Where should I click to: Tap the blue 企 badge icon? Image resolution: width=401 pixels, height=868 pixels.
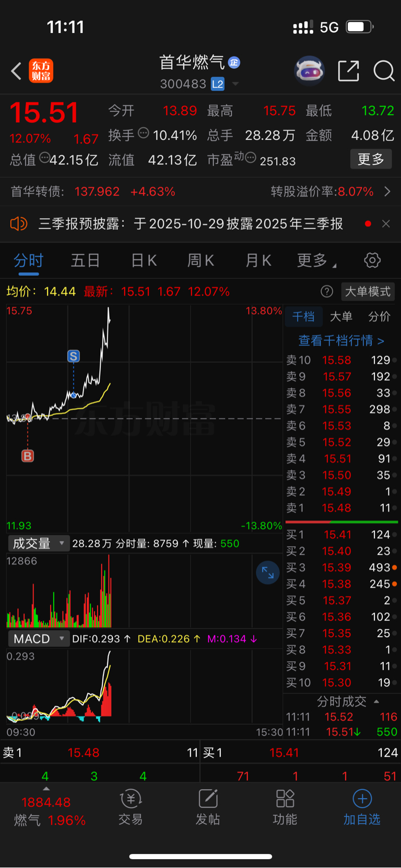[x=234, y=63]
